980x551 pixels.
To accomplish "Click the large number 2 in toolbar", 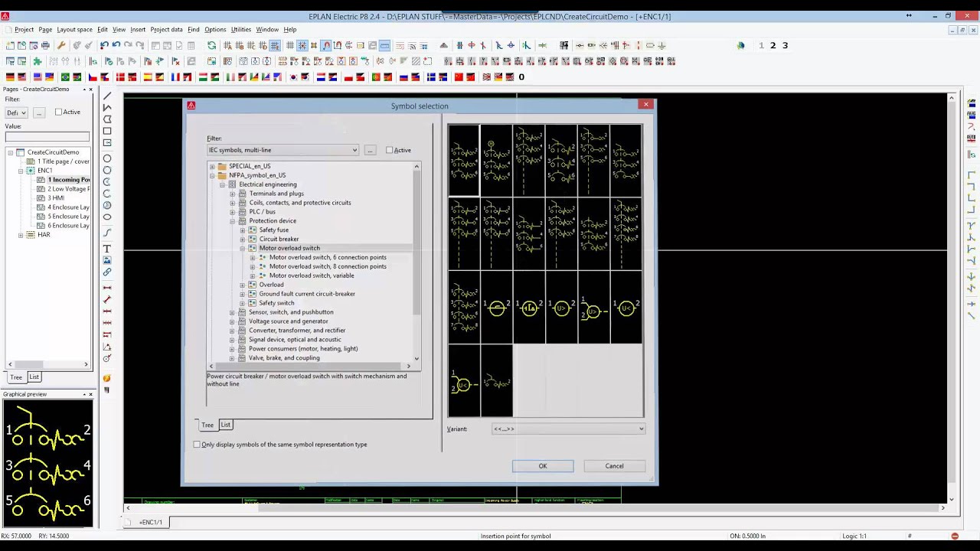I will click(x=773, y=46).
